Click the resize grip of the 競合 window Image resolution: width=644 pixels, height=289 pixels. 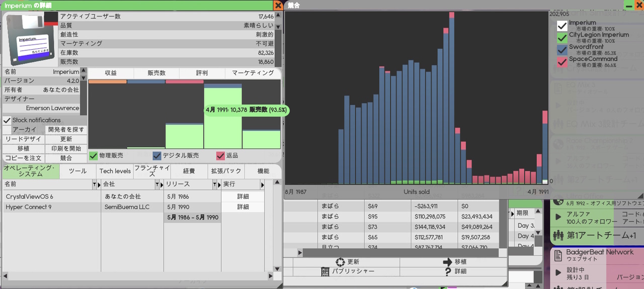[640, 196]
